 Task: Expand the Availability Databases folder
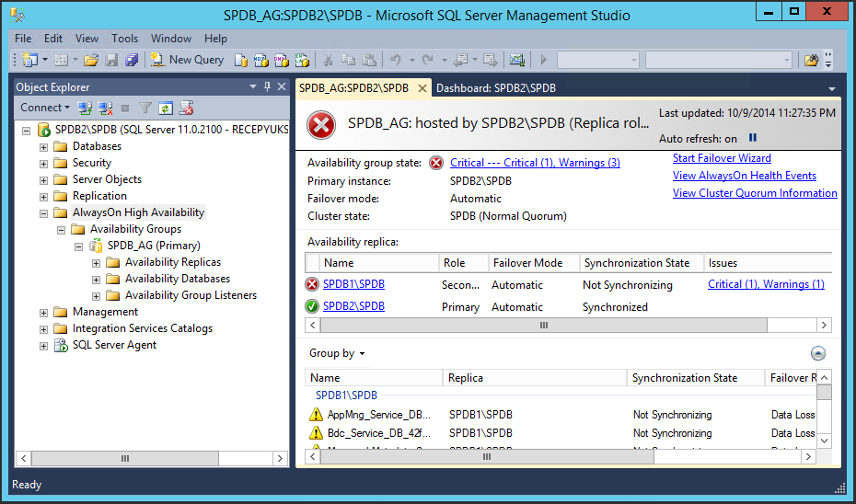(96, 280)
